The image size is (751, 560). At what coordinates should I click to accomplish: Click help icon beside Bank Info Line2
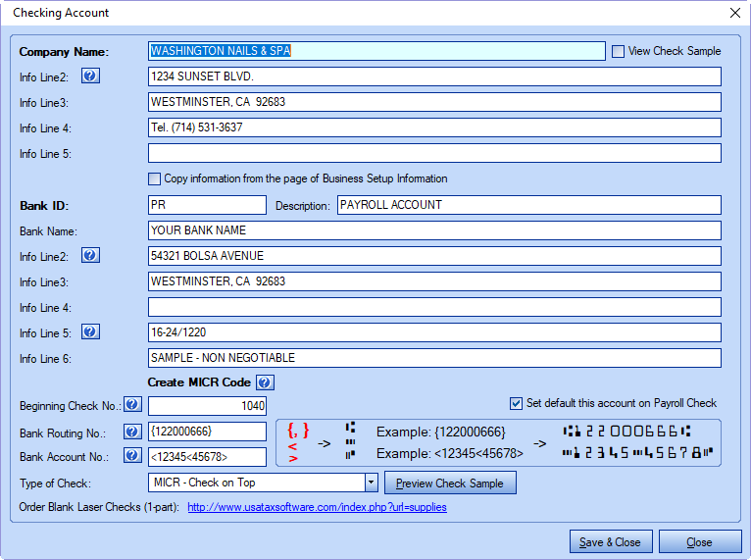89,255
